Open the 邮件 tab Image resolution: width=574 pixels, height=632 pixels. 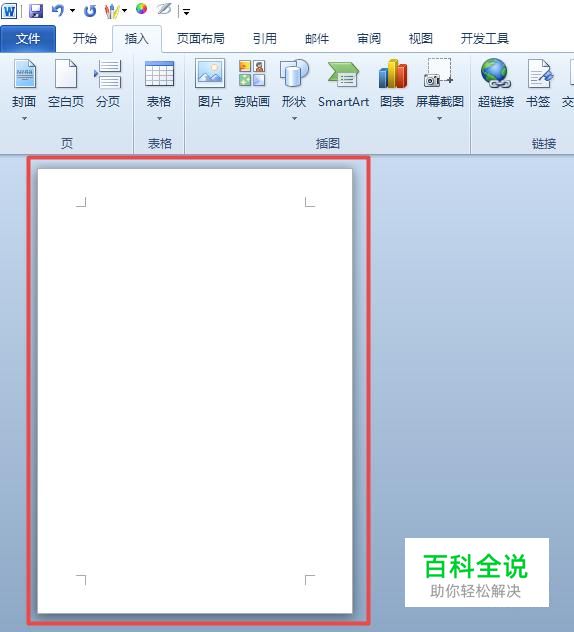click(x=317, y=39)
